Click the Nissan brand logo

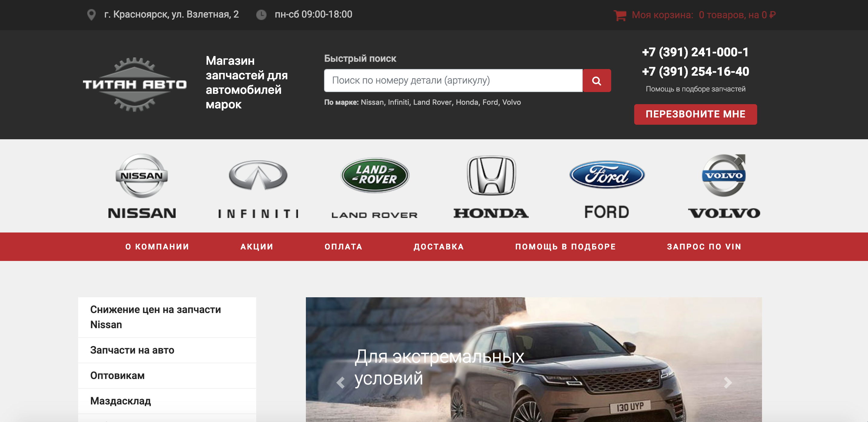(x=141, y=186)
